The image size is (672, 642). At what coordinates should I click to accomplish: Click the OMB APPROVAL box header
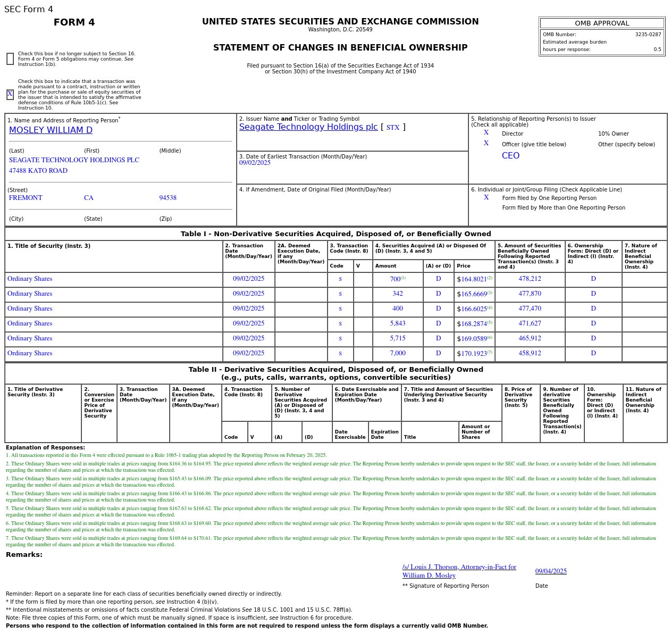click(602, 23)
